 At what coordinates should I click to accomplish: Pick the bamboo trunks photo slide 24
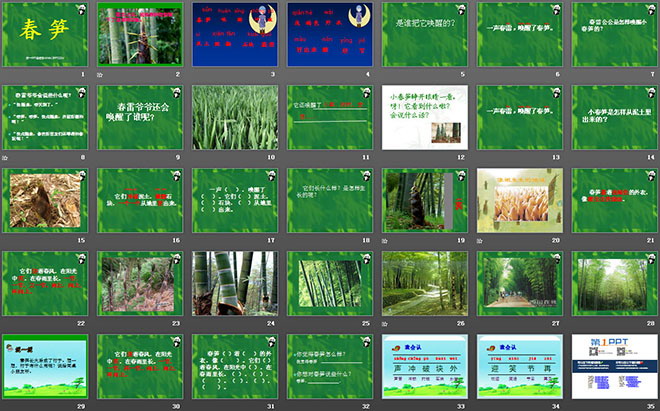click(x=234, y=283)
